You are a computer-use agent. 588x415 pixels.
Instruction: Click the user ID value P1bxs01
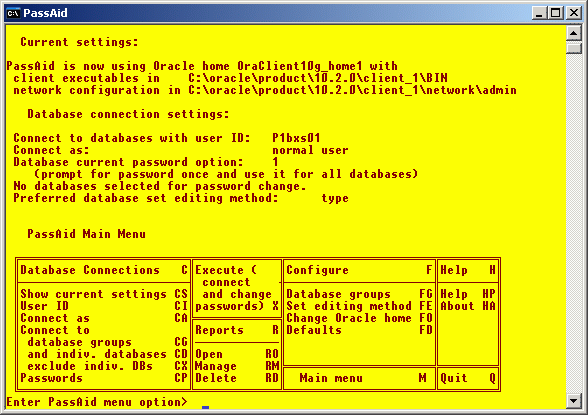click(296, 138)
